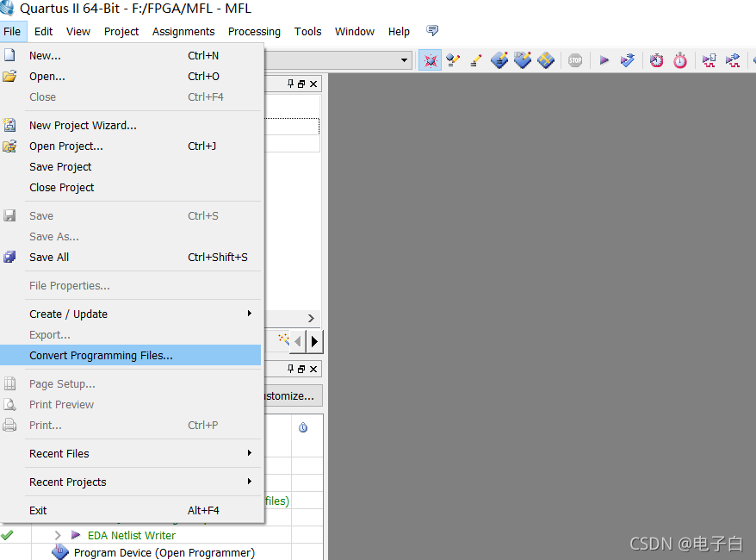
Task: Click the Gate Level Simulation toolbar icon
Action: 733,60
